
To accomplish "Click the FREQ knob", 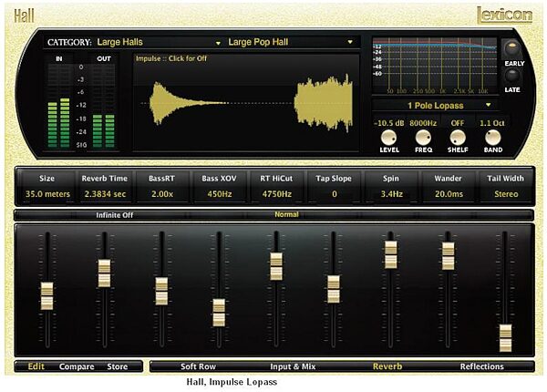I will [x=423, y=138].
